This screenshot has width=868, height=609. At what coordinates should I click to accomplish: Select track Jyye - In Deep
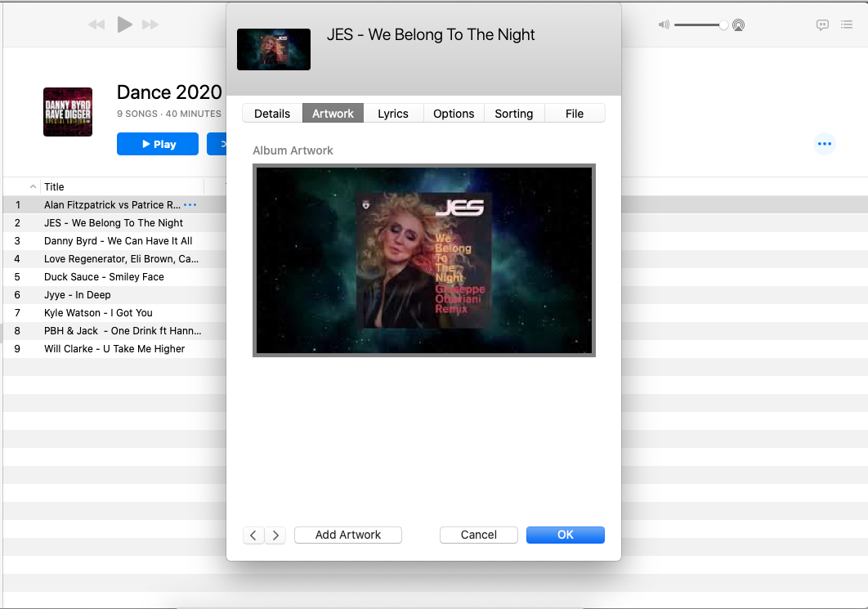[78, 294]
